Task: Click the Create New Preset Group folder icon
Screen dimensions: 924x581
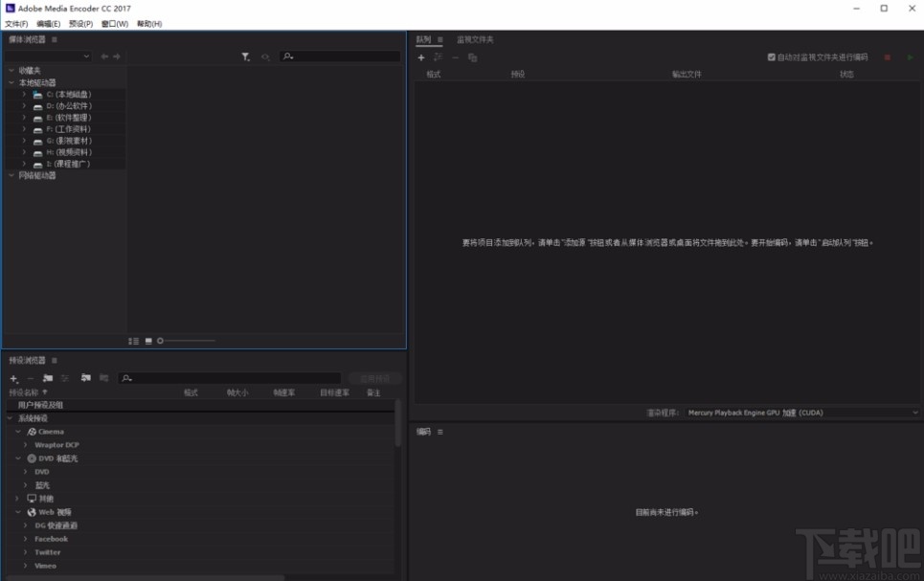Action: tap(48, 378)
